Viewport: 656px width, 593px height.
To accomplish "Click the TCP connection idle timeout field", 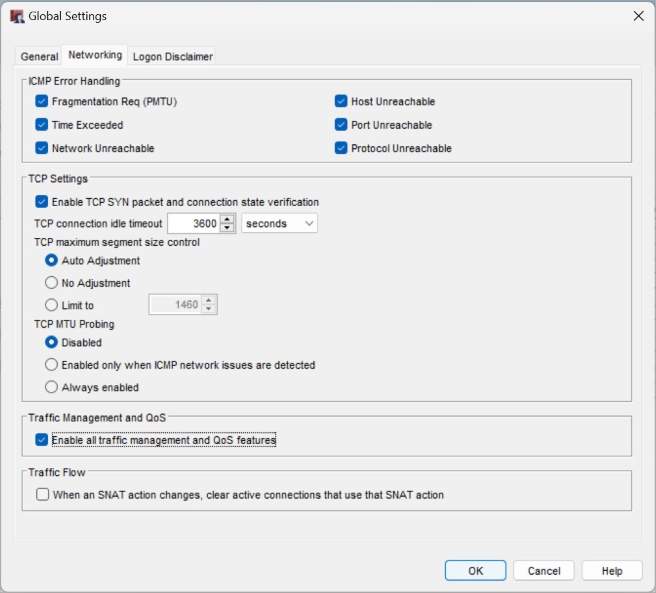I will (x=192, y=223).
